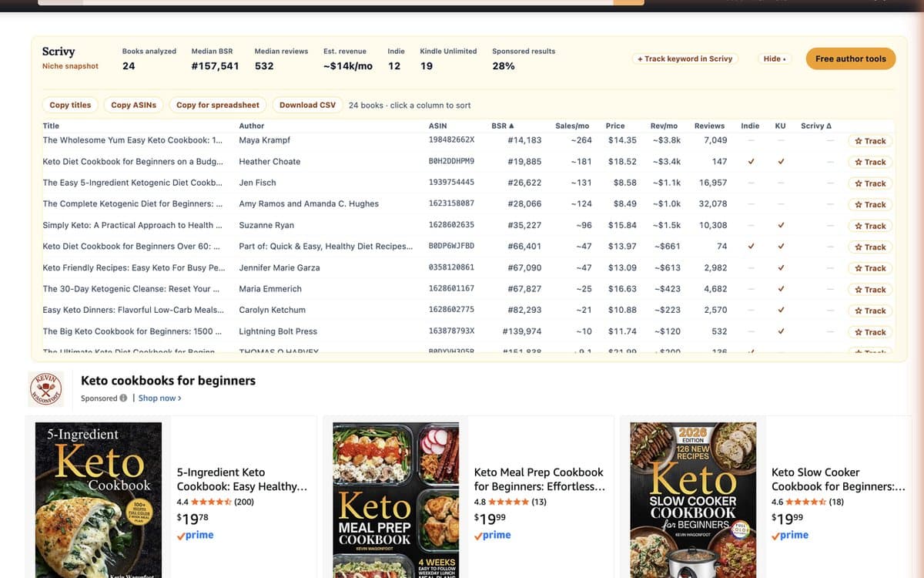Screen dimensions: 924x578
Task: Track Simply Keto book row
Action: click(x=870, y=226)
